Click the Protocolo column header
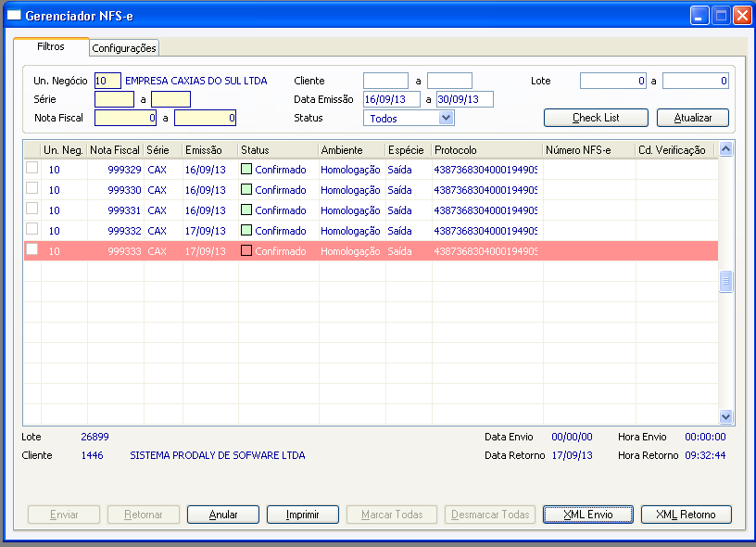The image size is (756, 547). [487, 150]
